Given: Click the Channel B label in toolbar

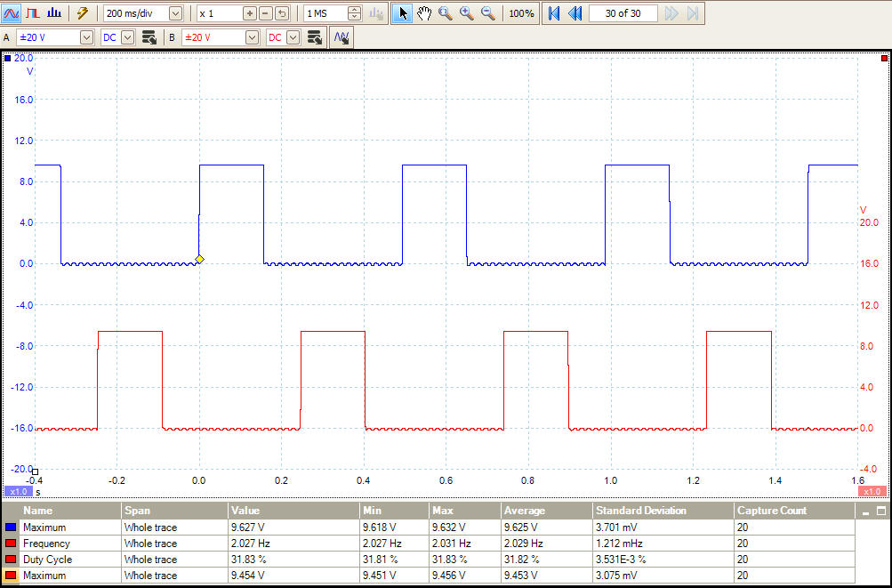Looking at the screenshot, I should click(x=172, y=38).
